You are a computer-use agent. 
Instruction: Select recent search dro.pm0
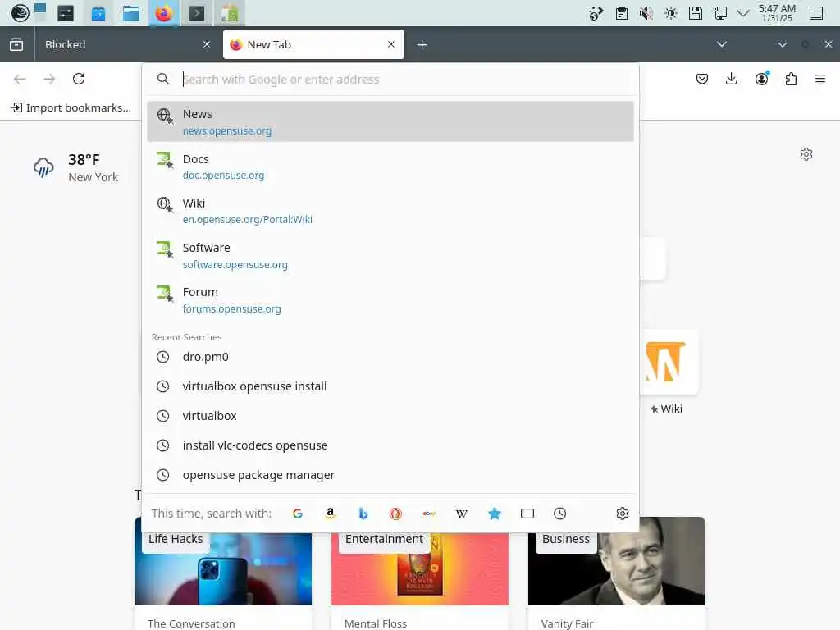click(x=390, y=357)
